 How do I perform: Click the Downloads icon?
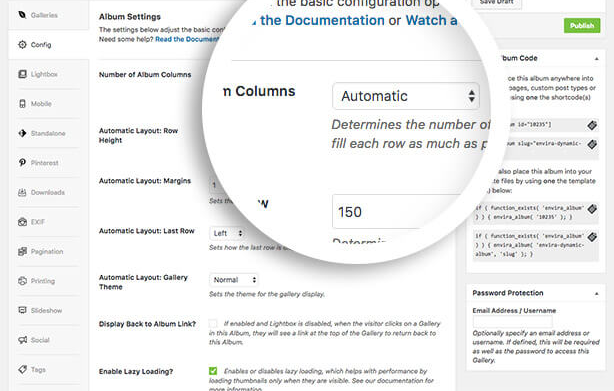pyautogui.click(x=22, y=192)
